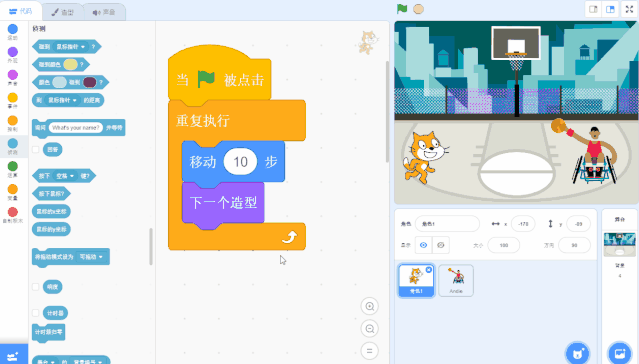This screenshot has height=364, width=639.
Task: Open the 代码 (Code) tab
Action: (21, 11)
